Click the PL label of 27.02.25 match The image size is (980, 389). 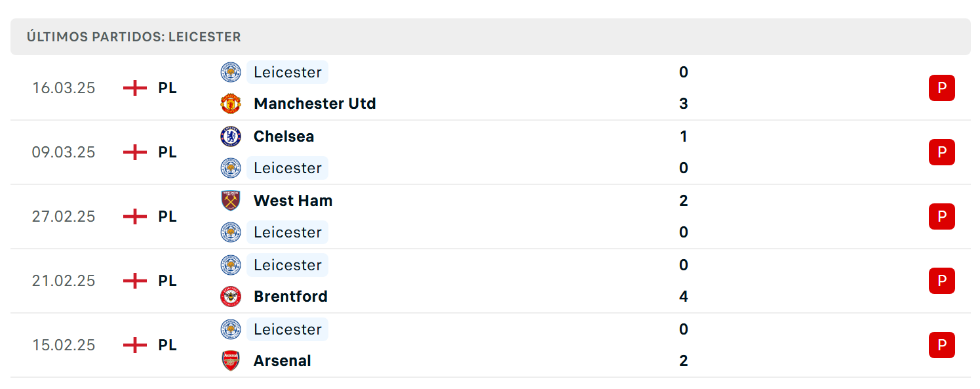(168, 216)
